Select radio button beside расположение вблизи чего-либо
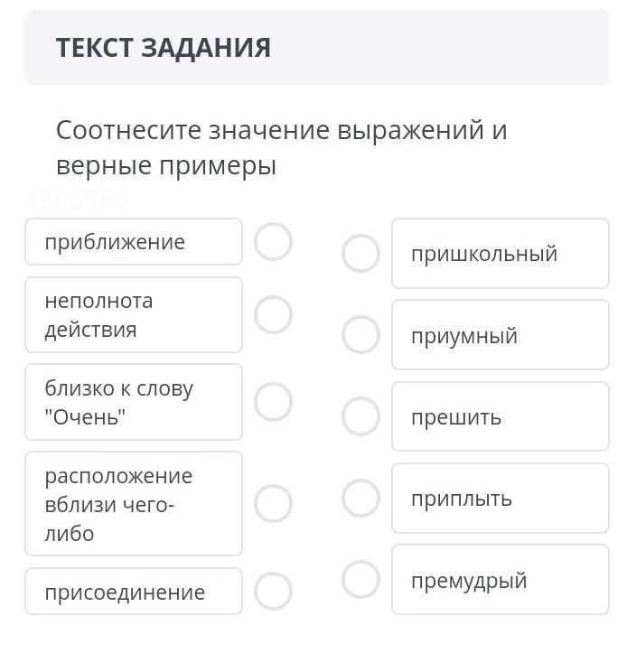The image size is (627, 672). pyautogui.click(x=273, y=504)
